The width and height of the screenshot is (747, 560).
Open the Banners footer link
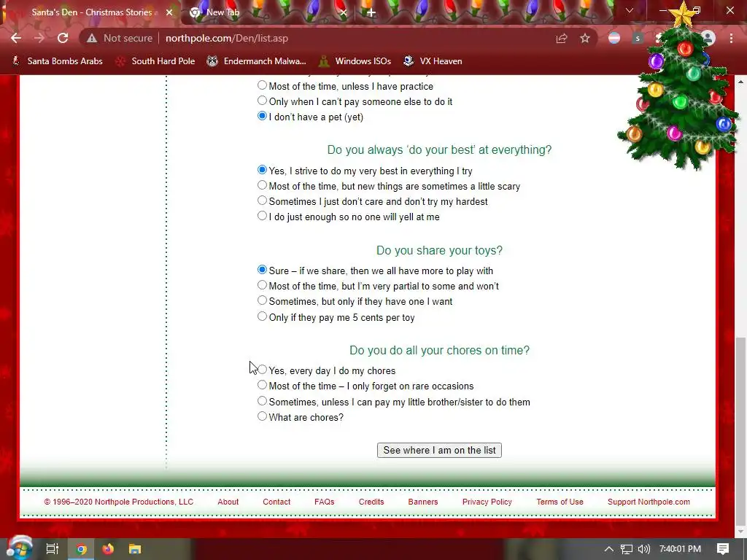click(x=423, y=502)
